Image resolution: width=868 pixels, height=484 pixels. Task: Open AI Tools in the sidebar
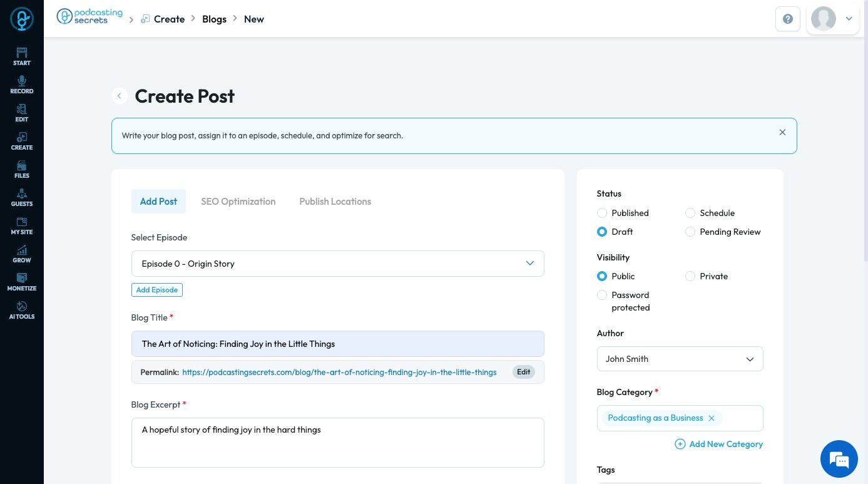coord(22,311)
